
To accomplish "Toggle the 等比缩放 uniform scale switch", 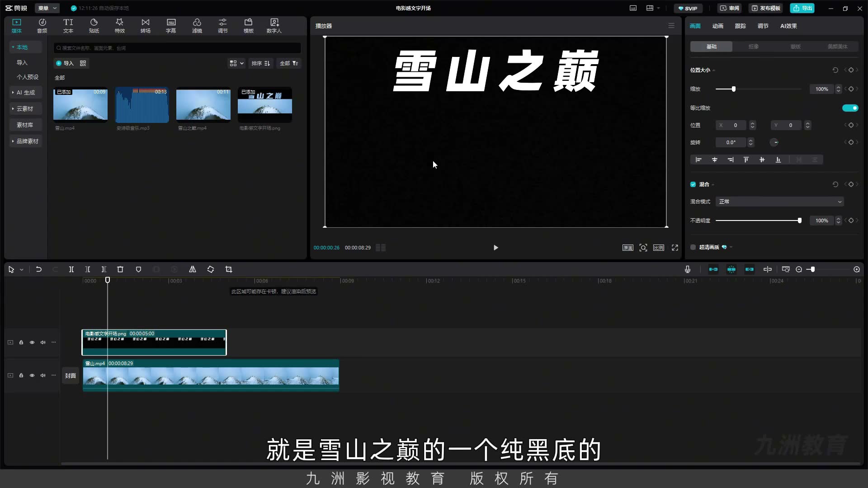I will point(850,108).
